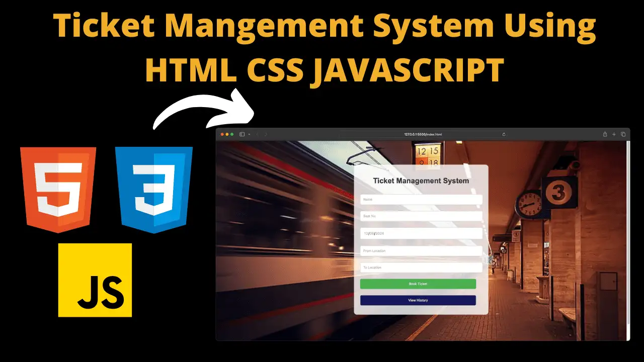The image size is (644, 362).
Task: Submit the green Book Ticket button
Action: click(418, 284)
